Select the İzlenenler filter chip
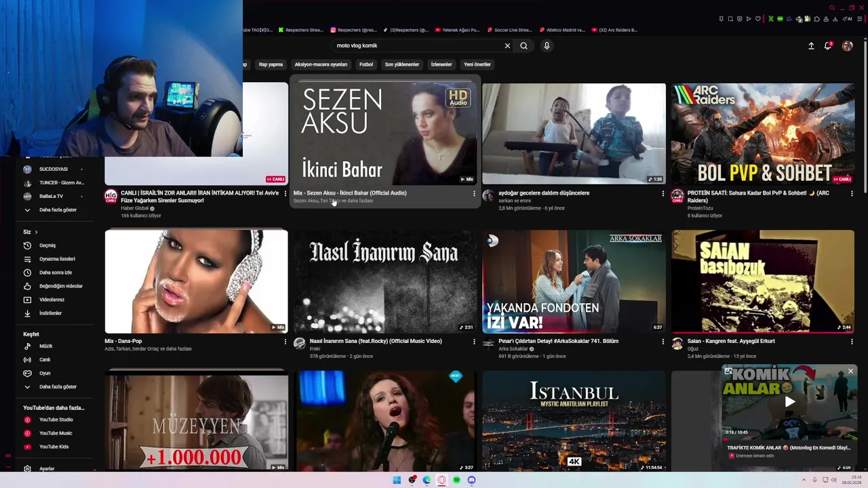The height and width of the screenshot is (488, 868). tap(441, 64)
